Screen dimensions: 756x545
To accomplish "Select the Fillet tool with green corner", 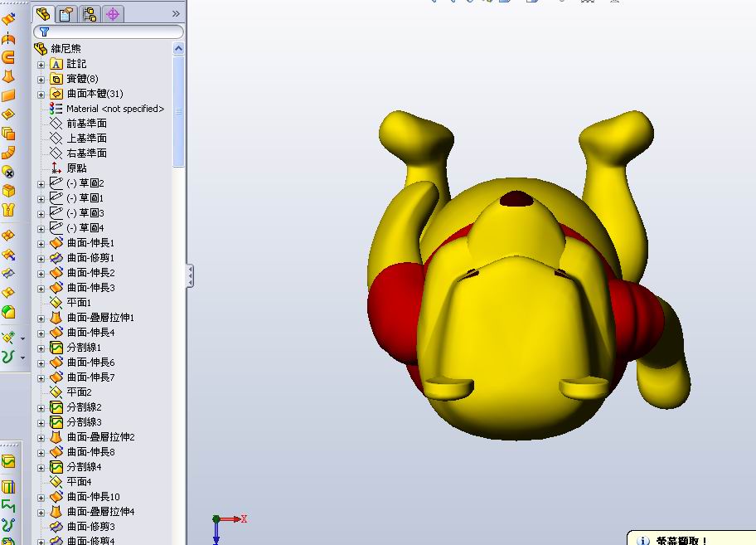I will (8, 312).
